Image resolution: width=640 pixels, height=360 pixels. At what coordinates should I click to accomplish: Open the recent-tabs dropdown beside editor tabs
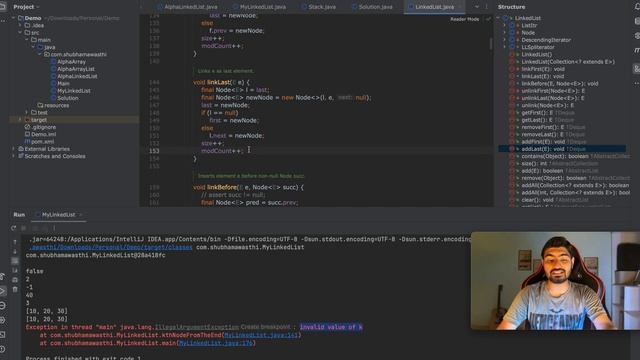click(477, 7)
